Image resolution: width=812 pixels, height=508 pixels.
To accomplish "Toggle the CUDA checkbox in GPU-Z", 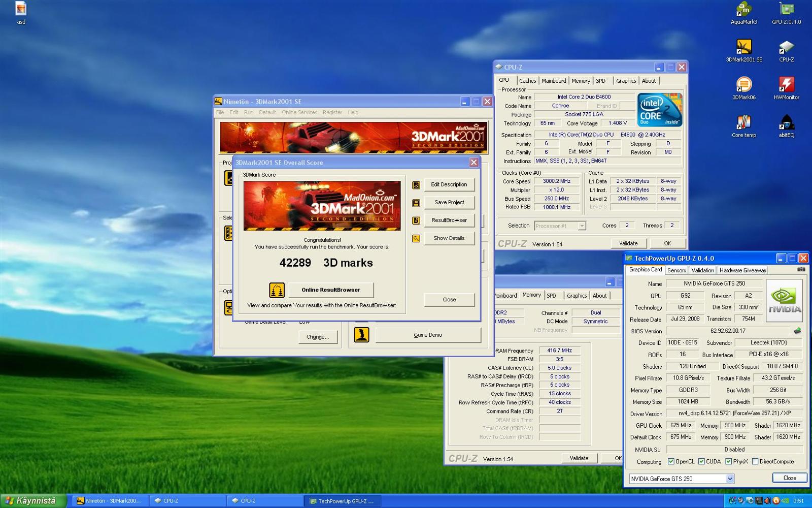I will 701,461.
